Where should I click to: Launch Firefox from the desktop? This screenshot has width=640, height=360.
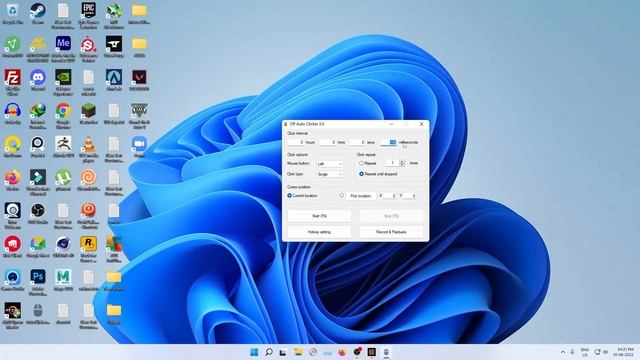(x=13, y=181)
